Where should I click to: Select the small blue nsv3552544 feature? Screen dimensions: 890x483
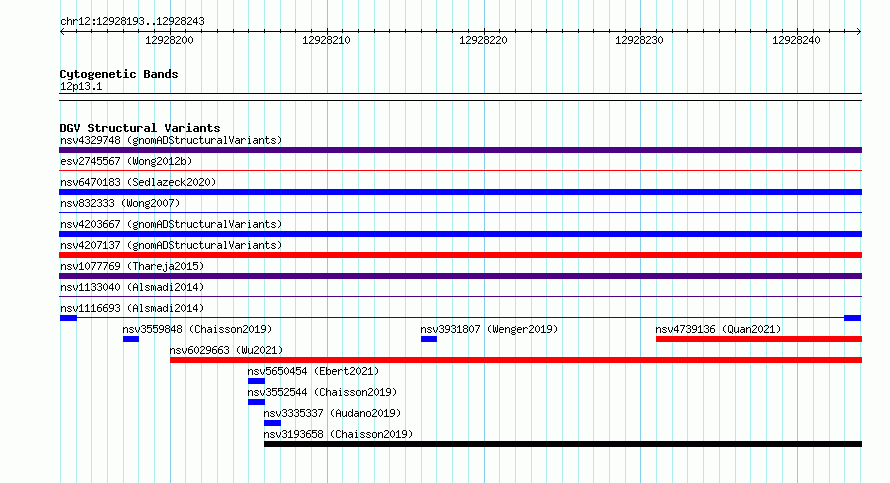click(257, 402)
